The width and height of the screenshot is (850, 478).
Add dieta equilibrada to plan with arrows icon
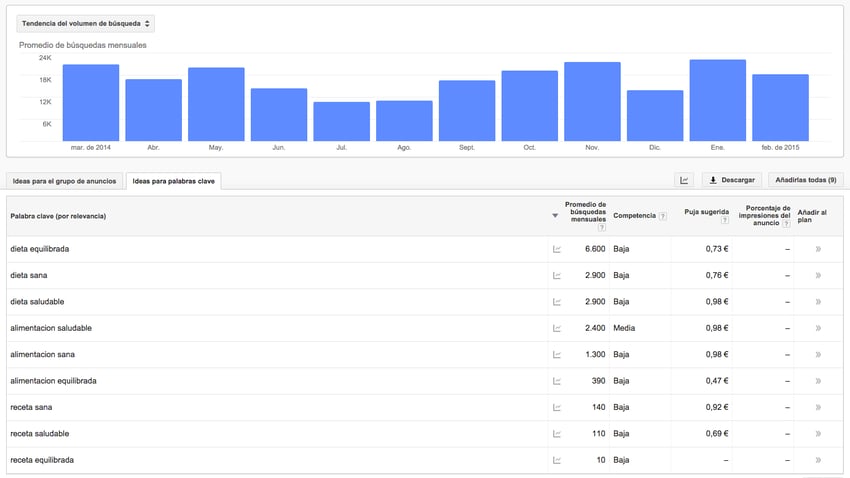pos(818,249)
